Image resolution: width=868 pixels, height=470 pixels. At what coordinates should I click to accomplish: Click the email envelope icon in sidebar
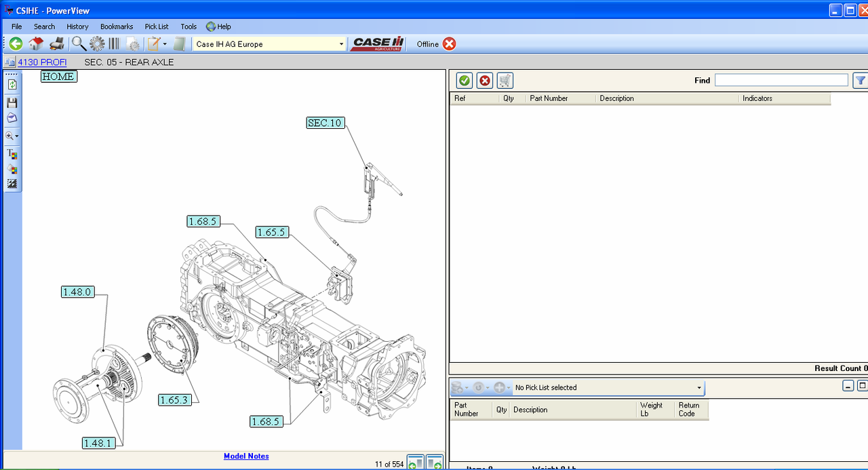click(x=12, y=118)
